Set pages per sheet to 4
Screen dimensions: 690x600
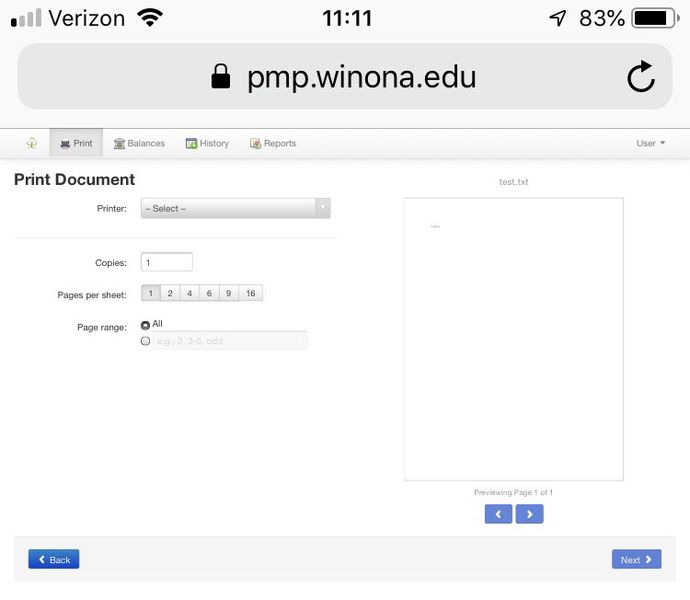pyautogui.click(x=189, y=293)
